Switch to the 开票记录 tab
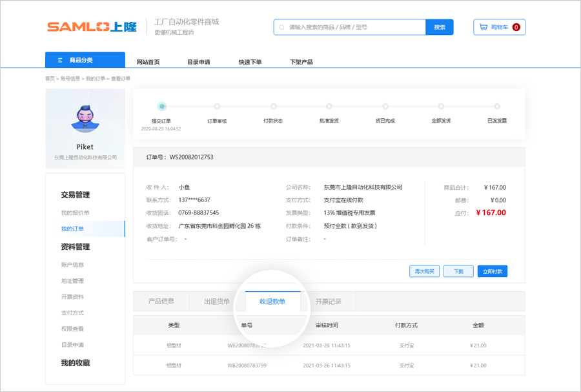 coord(329,302)
